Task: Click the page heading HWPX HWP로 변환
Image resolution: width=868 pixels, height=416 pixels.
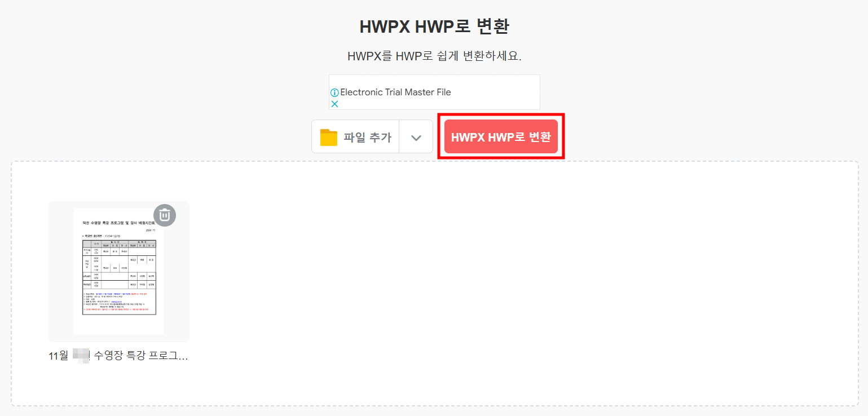Action: [x=434, y=26]
